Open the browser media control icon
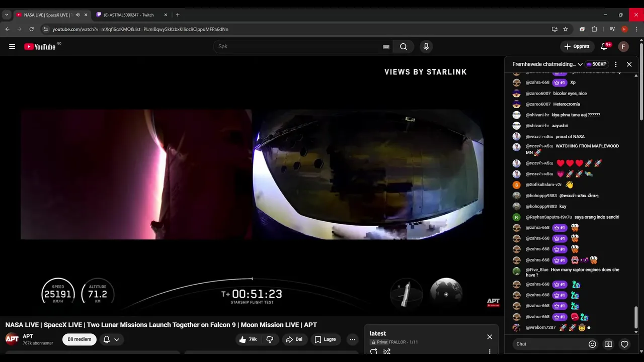This screenshot has height=362, width=644. click(x=612, y=29)
